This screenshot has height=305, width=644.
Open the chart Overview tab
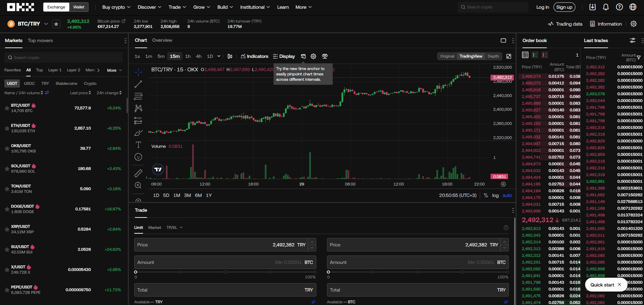pos(162,40)
